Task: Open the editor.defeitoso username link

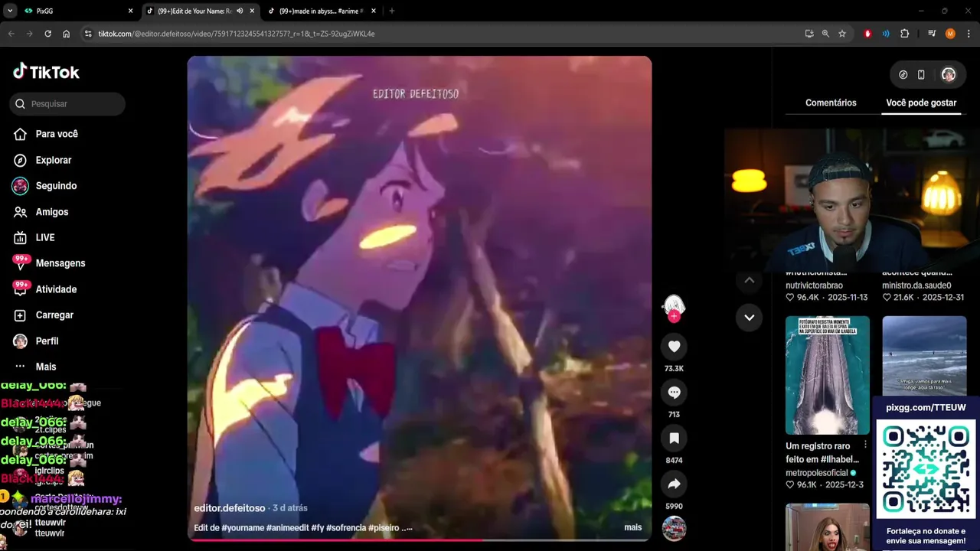Action: (x=229, y=508)
